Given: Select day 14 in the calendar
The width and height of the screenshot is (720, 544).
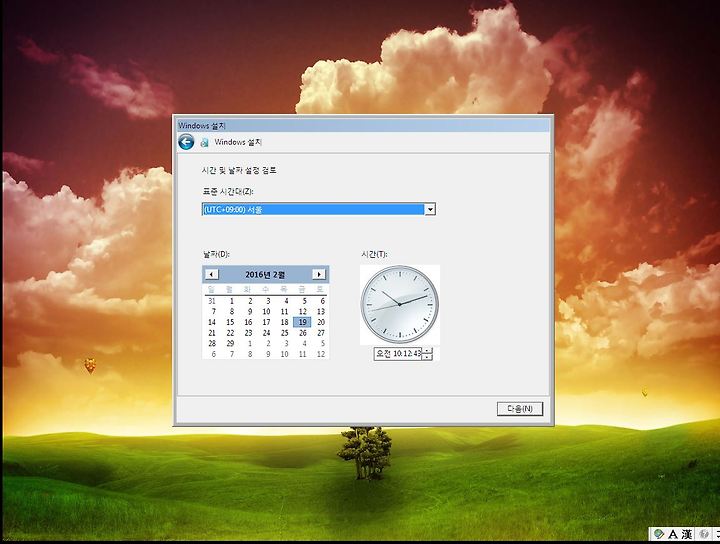Looking at the screenshot, I should [x=212, y=322].
